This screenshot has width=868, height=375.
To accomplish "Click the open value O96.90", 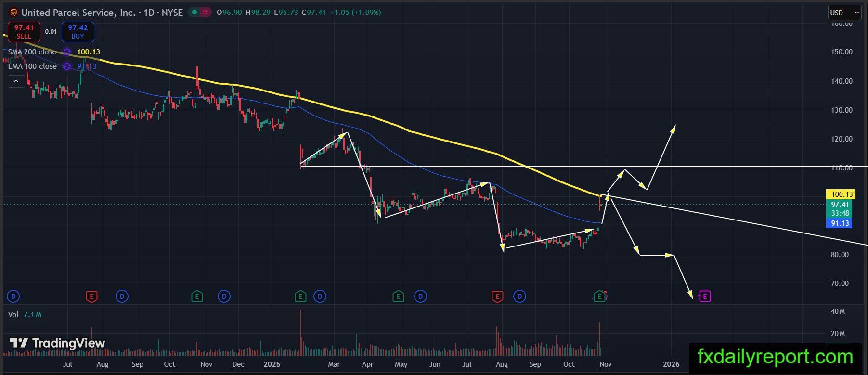I will pyautogui.click(x=229, y=13).
